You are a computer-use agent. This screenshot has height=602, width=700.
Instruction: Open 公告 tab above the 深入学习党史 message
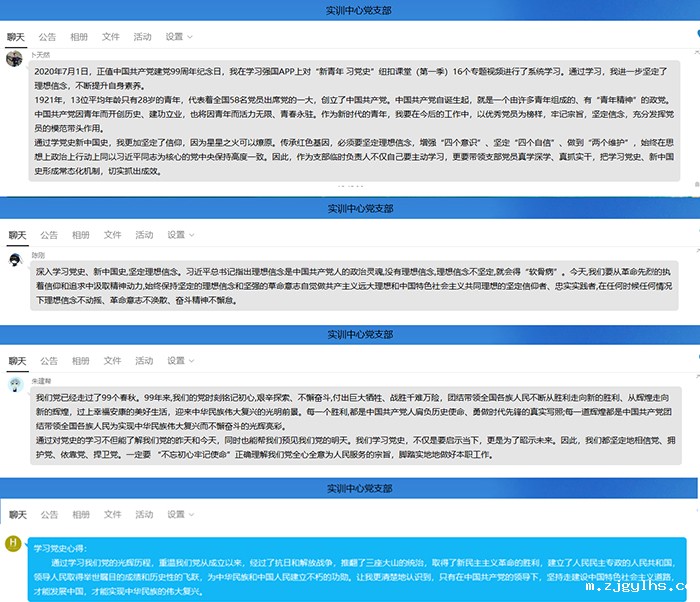[48, 235]
